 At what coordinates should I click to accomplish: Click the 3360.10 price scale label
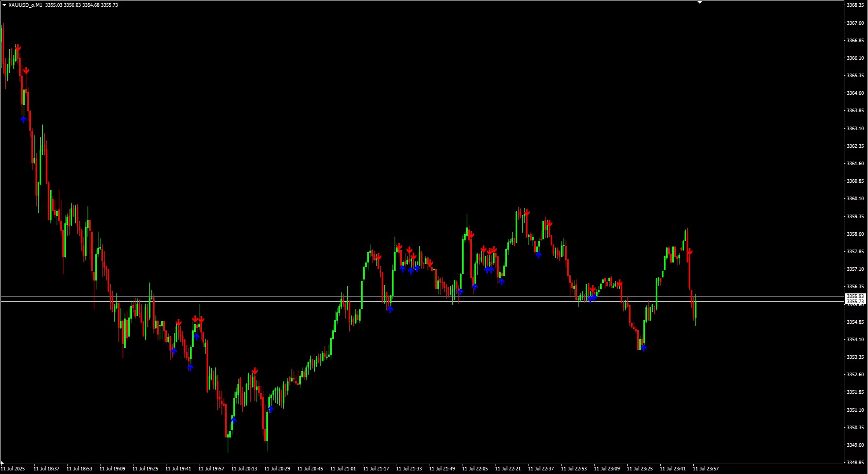click(x=855, y=199)
